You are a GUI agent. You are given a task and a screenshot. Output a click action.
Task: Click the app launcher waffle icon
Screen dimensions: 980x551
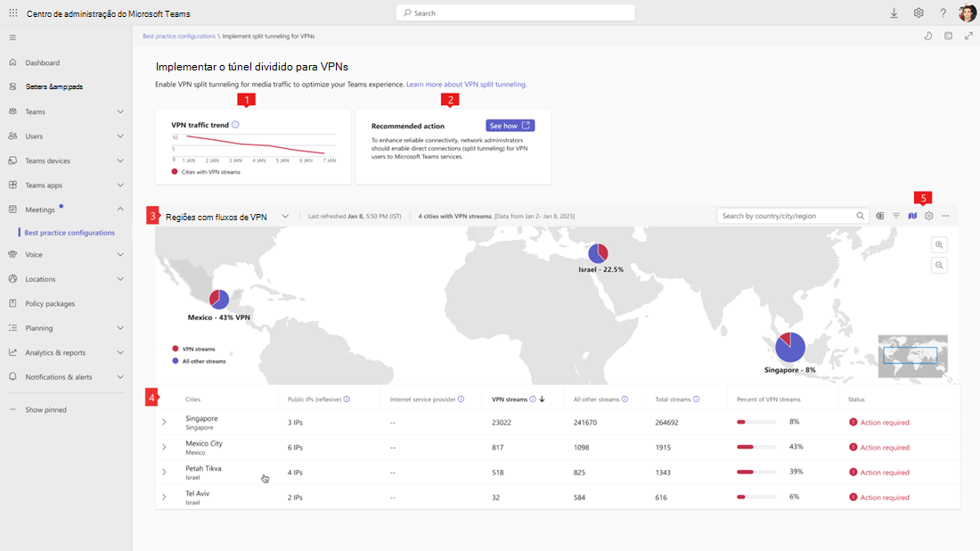(12, 13)
